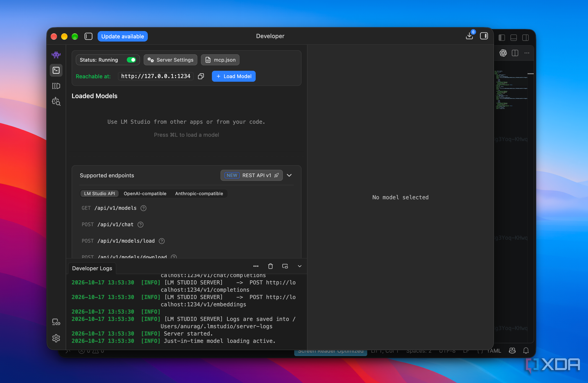The height and width of the screenshot is (383, 588).
Task: Open the LM Link icon in the sidebar
Action: point(56,322)
